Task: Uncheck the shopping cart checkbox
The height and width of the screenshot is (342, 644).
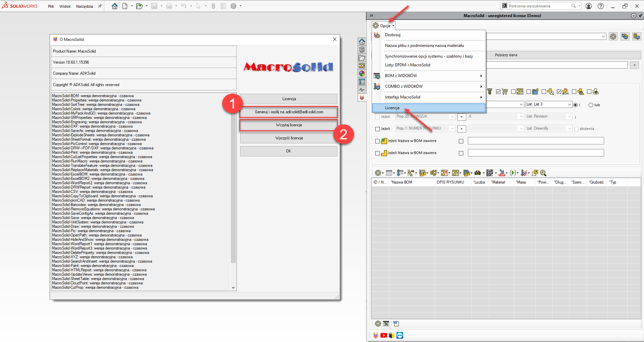Action: click(498, 92)
